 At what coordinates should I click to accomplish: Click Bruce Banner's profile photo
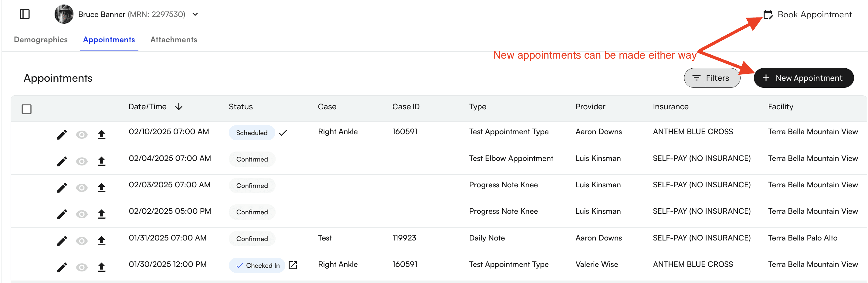click(64, 14)
